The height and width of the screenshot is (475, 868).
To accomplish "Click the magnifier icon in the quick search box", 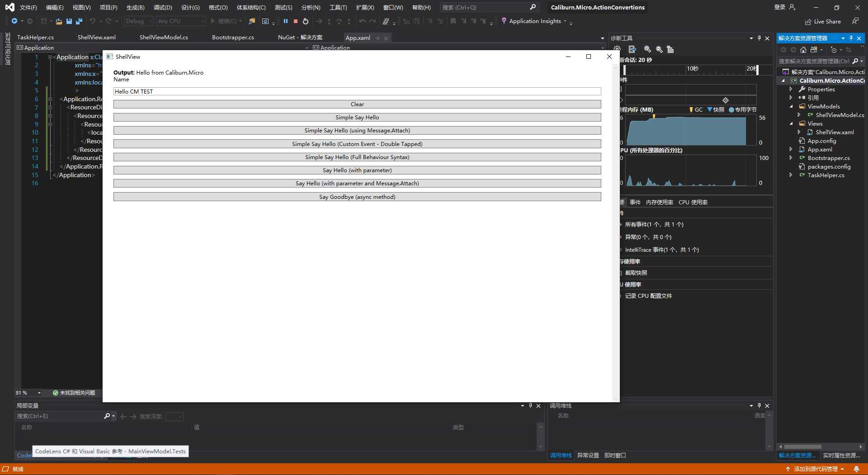I will tap(533, 7).
